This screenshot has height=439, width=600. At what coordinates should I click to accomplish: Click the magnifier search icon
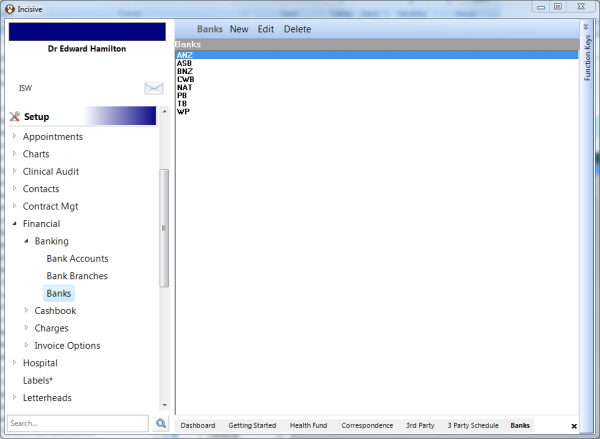point(161,423)
